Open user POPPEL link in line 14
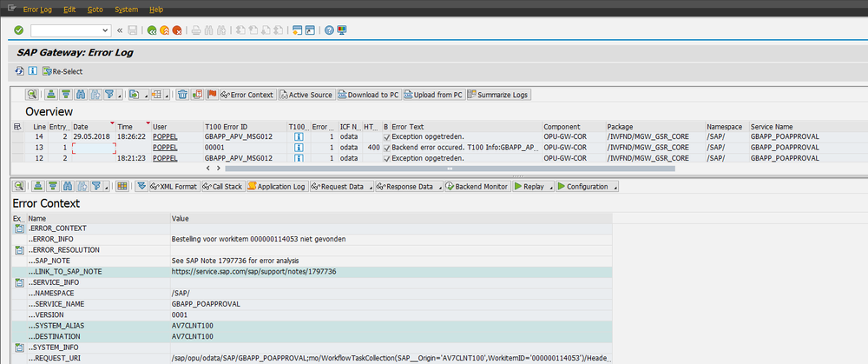This screenshot has height=364, width=868. (165, 137)
